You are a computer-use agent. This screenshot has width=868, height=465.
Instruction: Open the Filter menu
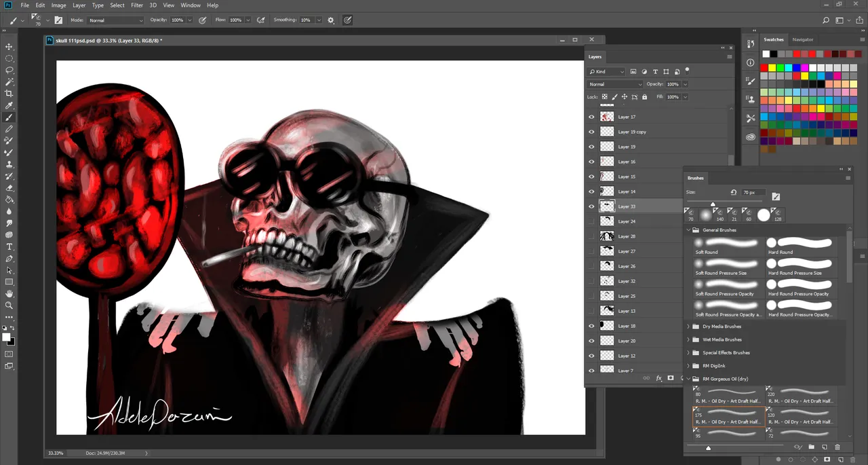137,5
